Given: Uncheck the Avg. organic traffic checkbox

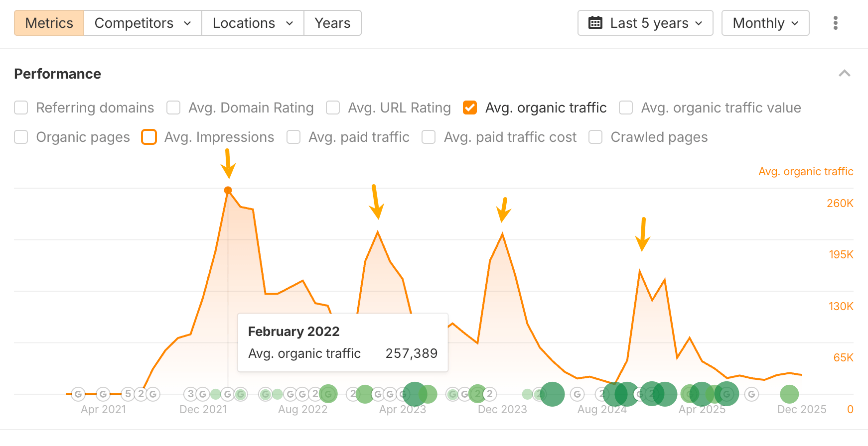Looking at the screenshot, I should [470, 108].
